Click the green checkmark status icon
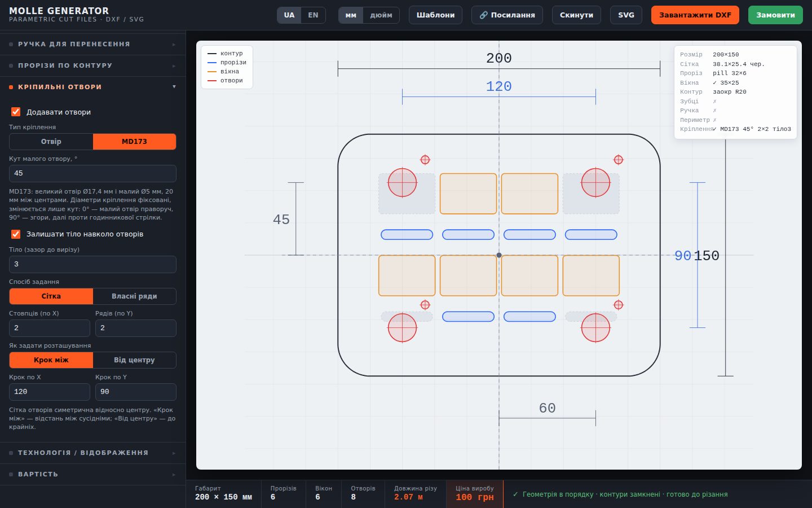 click(515, 494)
